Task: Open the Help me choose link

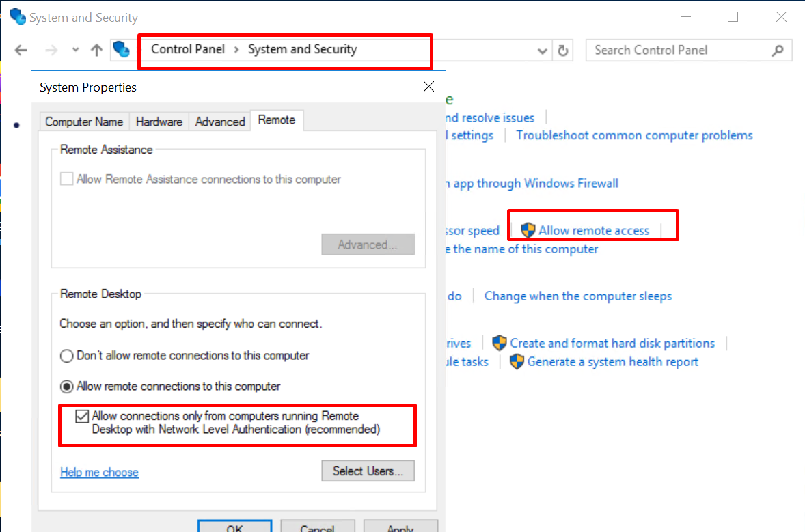Action: coord(99,472)
